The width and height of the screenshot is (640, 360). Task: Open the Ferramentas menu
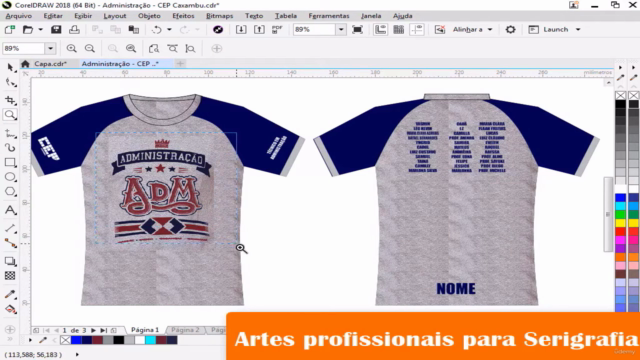tap(329, 16)
